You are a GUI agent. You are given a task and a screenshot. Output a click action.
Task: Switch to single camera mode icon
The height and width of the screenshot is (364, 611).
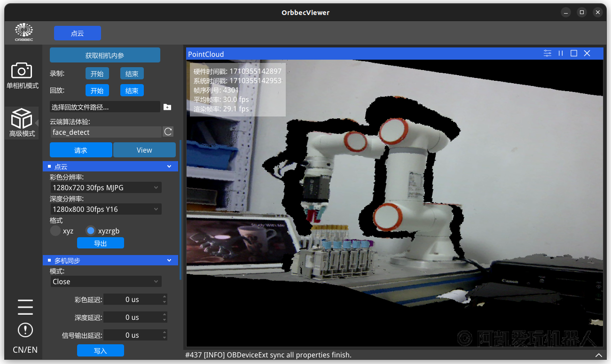(x=22, y=70)
